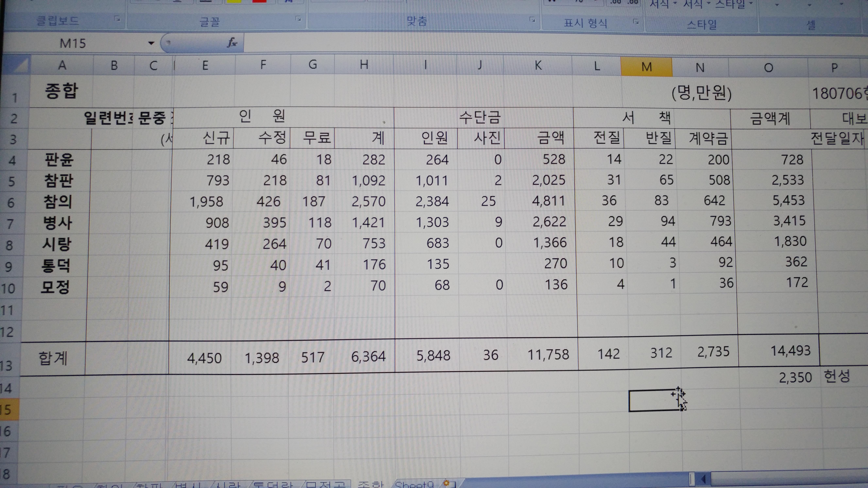Select column A header
Viewport: 868px width, 488px height.
point(62,65)
